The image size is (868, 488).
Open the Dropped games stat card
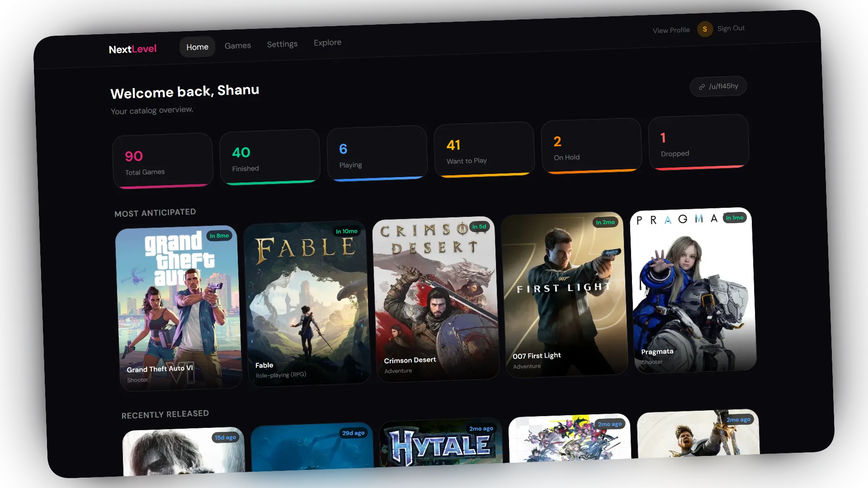pos(698,143)
